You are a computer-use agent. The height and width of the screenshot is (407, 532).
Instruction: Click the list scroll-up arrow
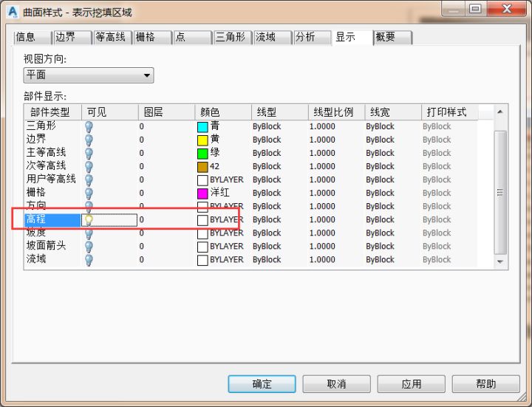point(500,112)
